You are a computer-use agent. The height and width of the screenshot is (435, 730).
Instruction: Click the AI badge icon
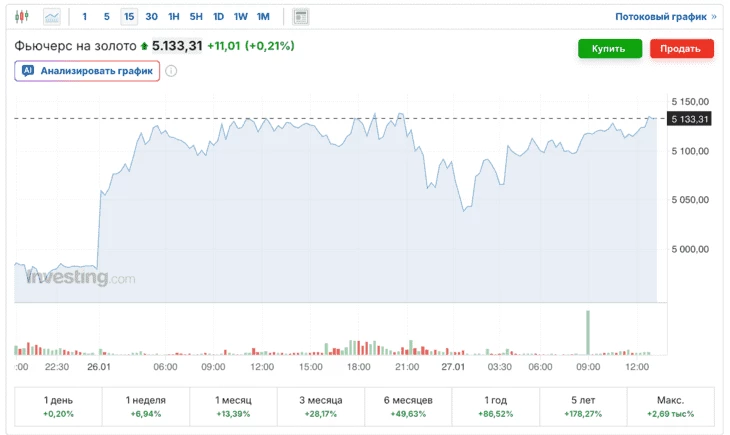pyautogui.click(x=28, y=71)
